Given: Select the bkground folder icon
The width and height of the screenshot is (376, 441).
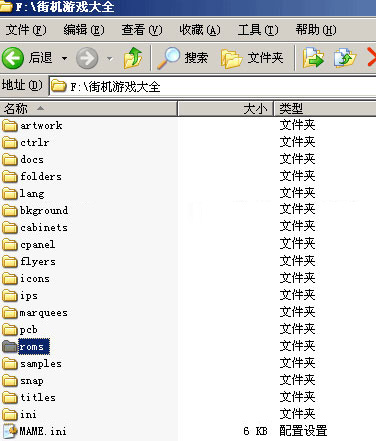Looking at the screenshot, I should tap(10, 211).
